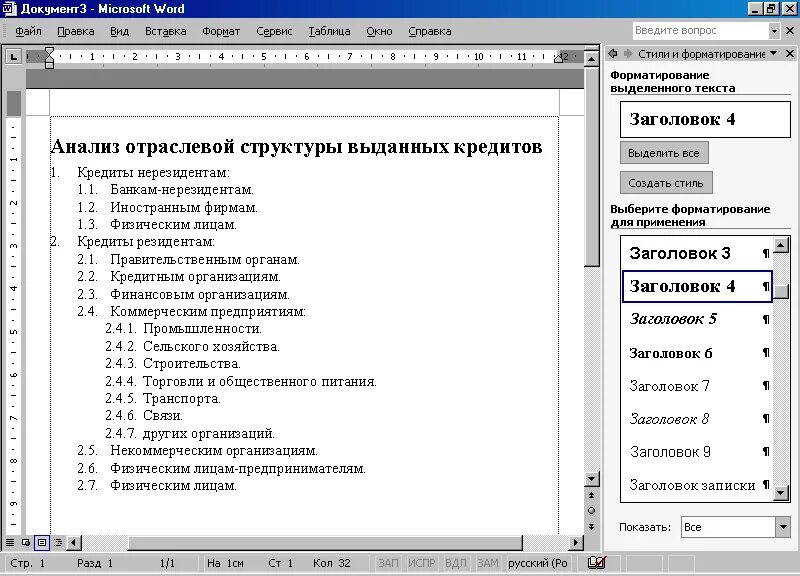
Task: Open the Сервис menu
Action: tap(274, 31)
